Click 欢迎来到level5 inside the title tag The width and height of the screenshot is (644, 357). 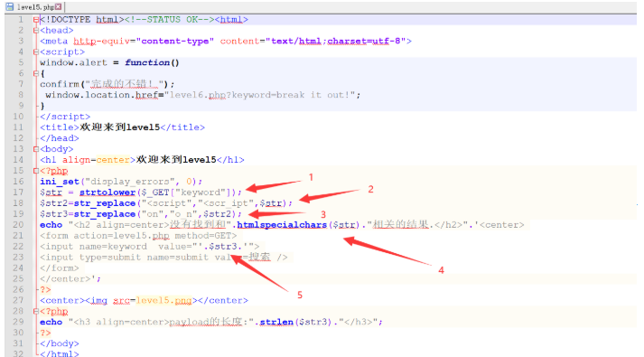(x=119, y=127)
